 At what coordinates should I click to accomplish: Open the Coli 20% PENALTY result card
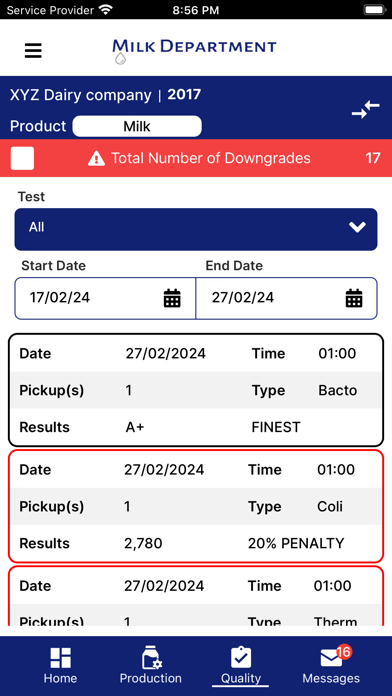tap(196, 506)
